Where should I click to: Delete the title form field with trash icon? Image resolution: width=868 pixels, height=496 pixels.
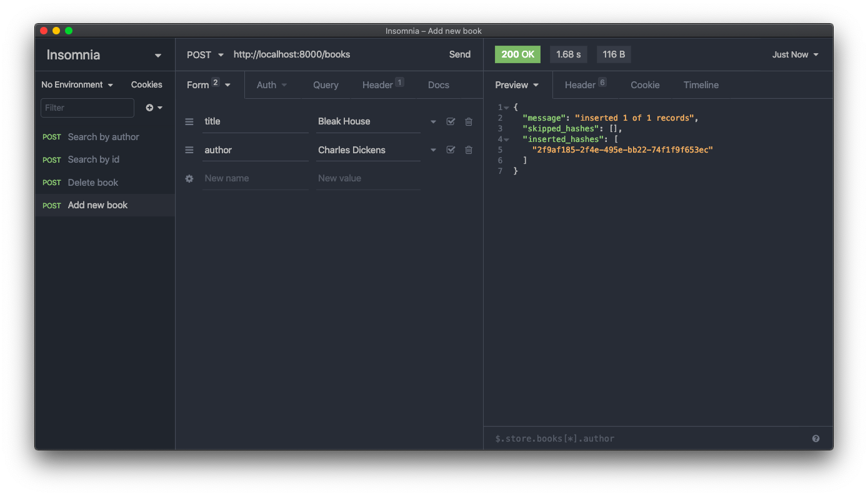click(469, 122)
